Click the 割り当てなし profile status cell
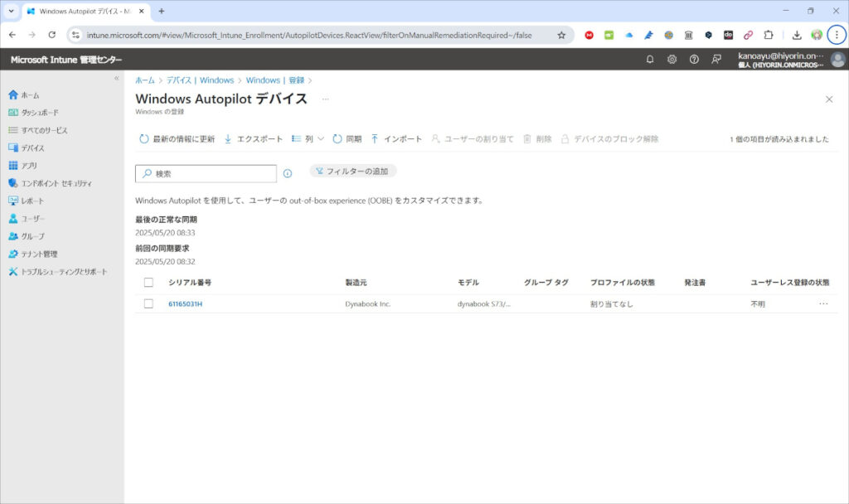This screenshot has width=849, height=504. [x=611, y=304]
